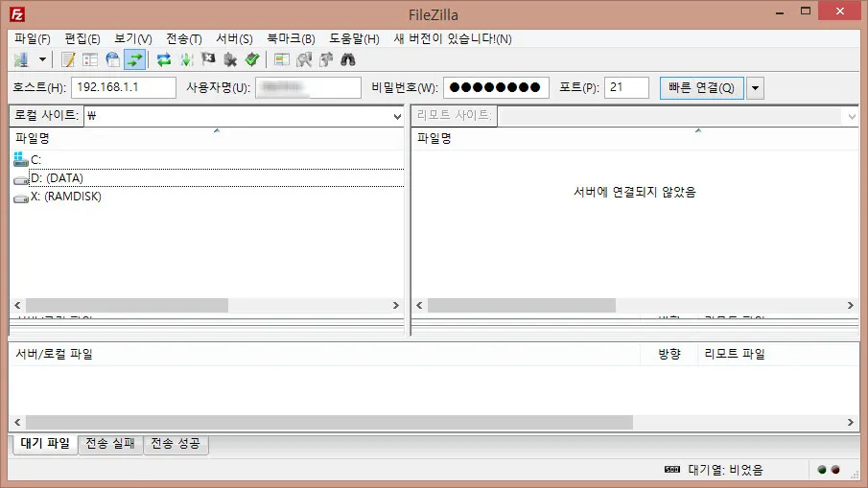Toggle the local directory tree icon
The image size is (868, 488).
[90, 59]
